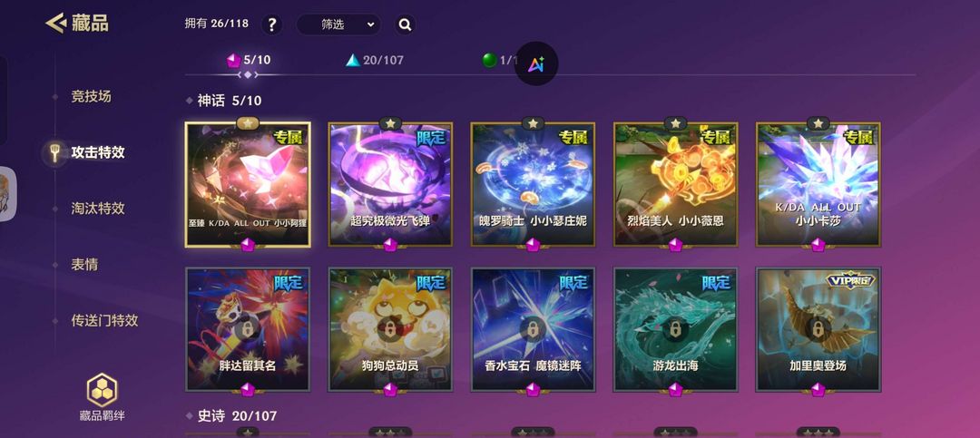Select the 加里奥登场 VIP card
Image resolution: width=980 pixels, height=438 pixels.
tap(818, 329)
